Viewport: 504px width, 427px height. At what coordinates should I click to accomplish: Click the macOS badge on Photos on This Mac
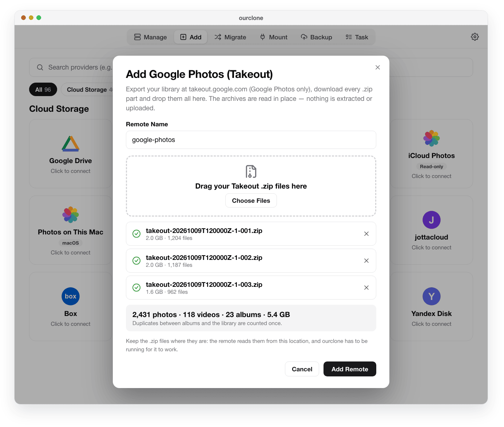coord(71,243)
